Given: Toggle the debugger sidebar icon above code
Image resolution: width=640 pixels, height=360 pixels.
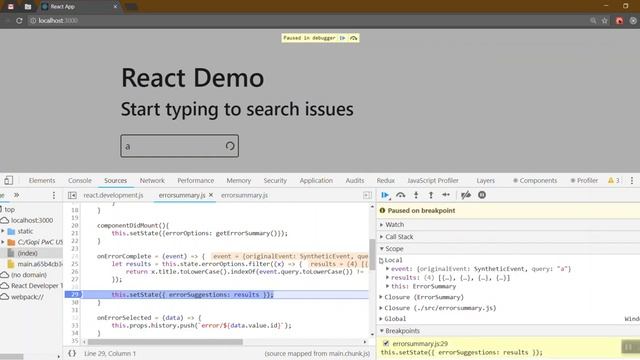Looking at the screenshot, I should pos(367,195).
